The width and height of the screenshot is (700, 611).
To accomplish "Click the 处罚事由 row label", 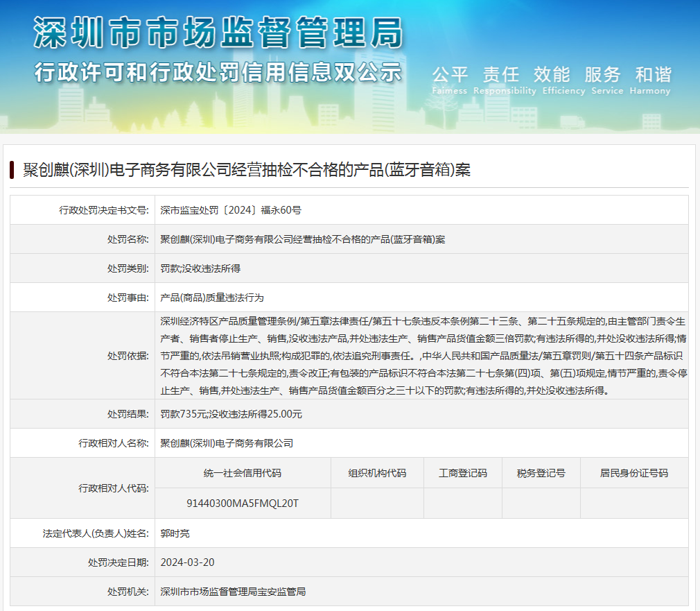I will [128, 298].
